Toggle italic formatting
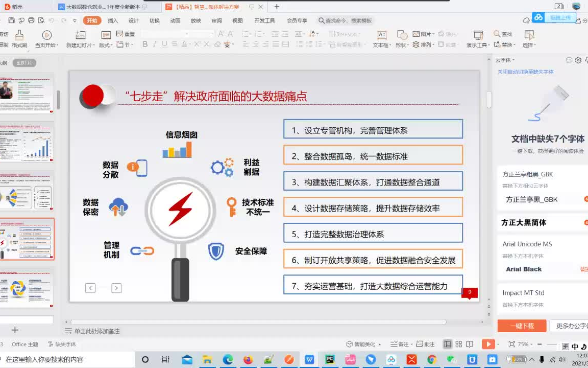Screen dimensions: 588x368 click(x=154, y=44)
